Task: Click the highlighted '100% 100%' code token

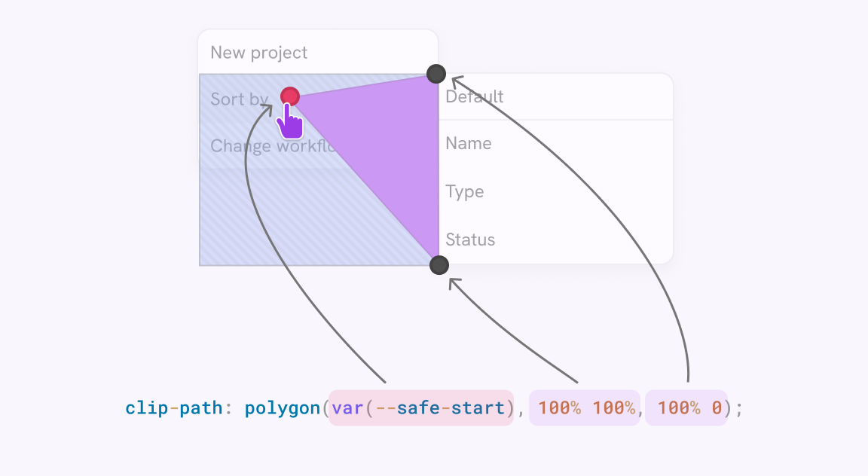Action: pyautogui.click(x=585, y=408)
